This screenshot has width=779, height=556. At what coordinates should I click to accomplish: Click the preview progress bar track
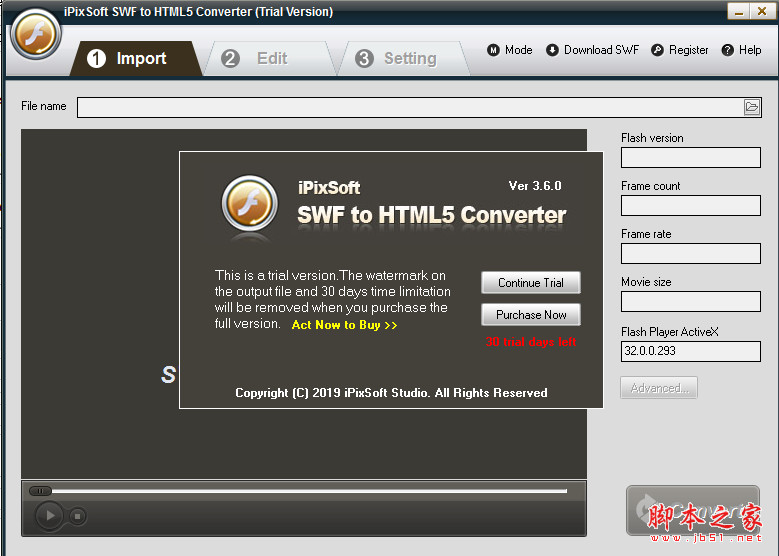[x=309, y=491]
